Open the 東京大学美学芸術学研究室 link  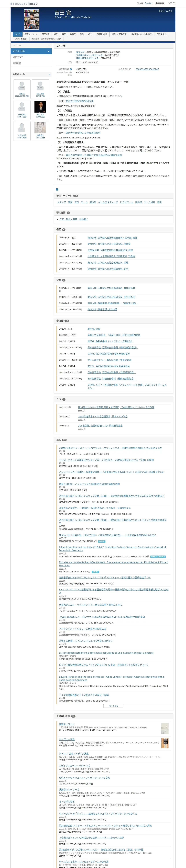80,101
